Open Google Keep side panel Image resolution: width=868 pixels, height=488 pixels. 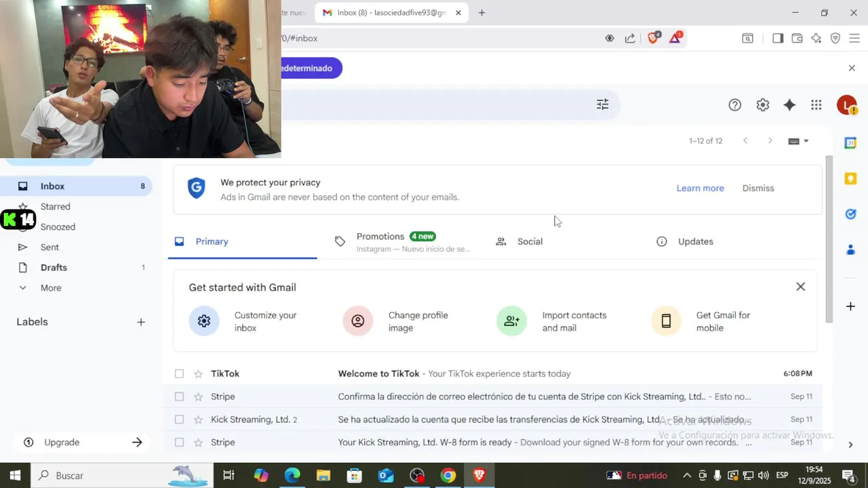[x=850, y=178]
